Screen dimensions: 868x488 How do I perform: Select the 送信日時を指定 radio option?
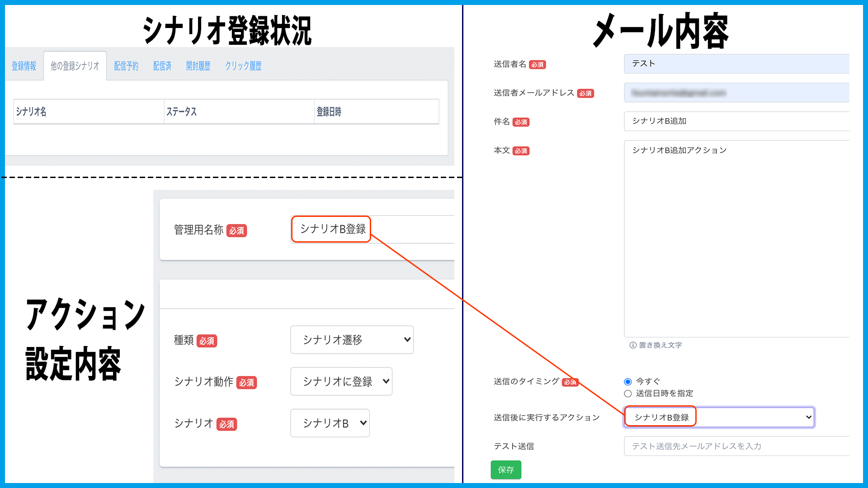[628, 394]
